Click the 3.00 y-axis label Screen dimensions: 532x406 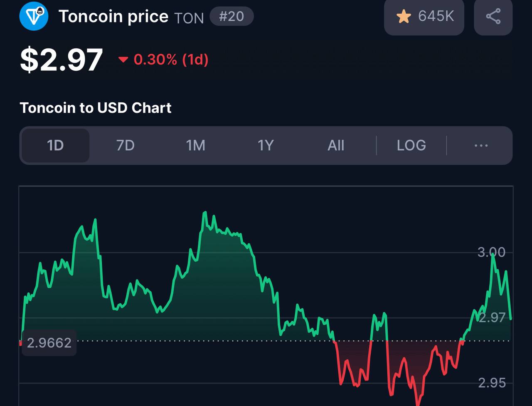click(x=491, y=252)
